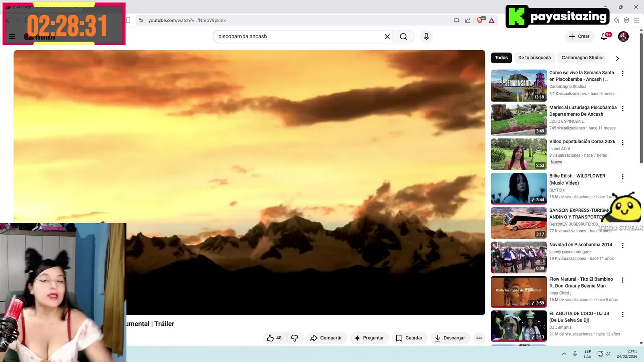Show more filter chips with right arrow
The height and width of the screenshot is (362, 644).
[617, 58]
